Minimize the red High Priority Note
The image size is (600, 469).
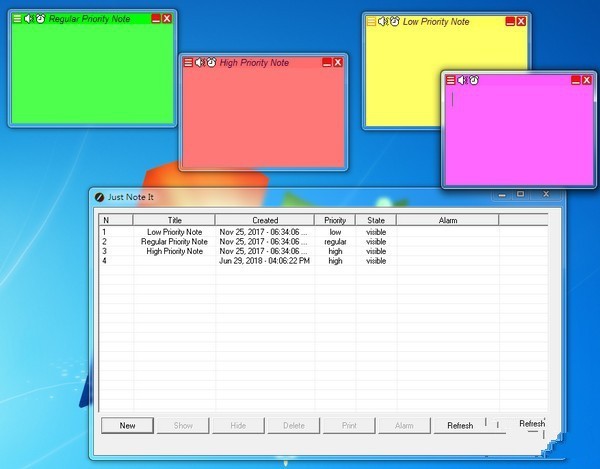pyautogui.click(x=326, y=62)
